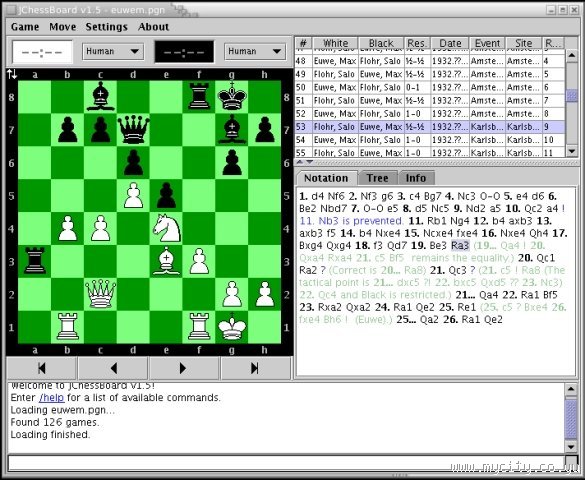
Task: Open Black's Human player dropdown
Action: click(x=255, y=51)
